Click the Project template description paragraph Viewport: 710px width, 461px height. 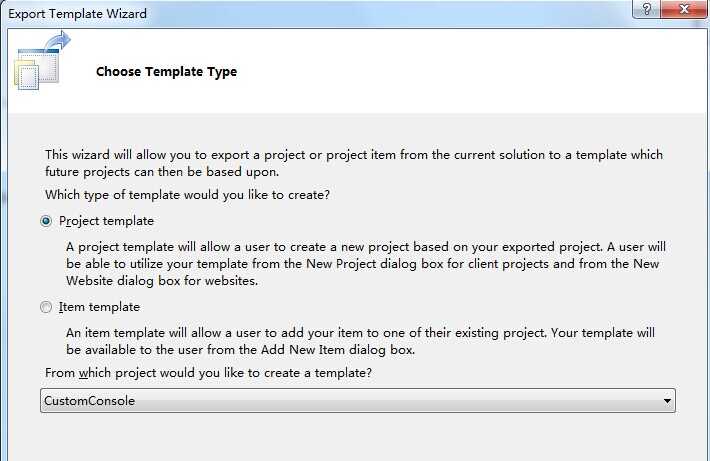coord(366,264)
